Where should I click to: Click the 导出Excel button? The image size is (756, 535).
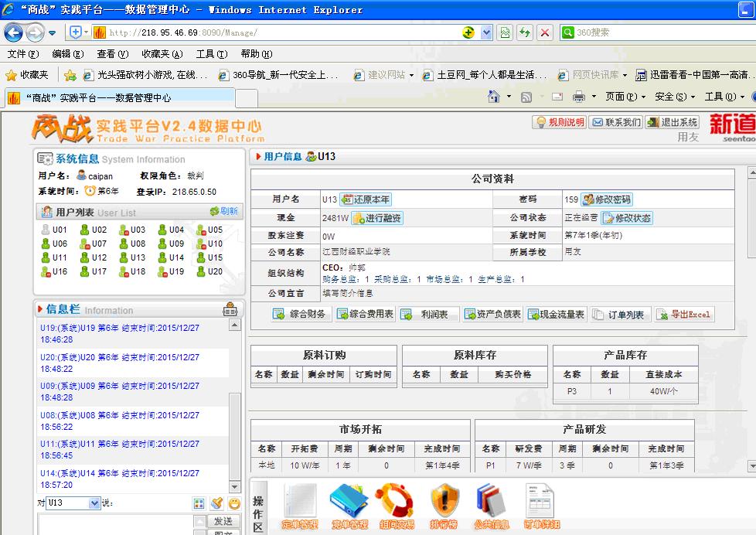[685, 314]
